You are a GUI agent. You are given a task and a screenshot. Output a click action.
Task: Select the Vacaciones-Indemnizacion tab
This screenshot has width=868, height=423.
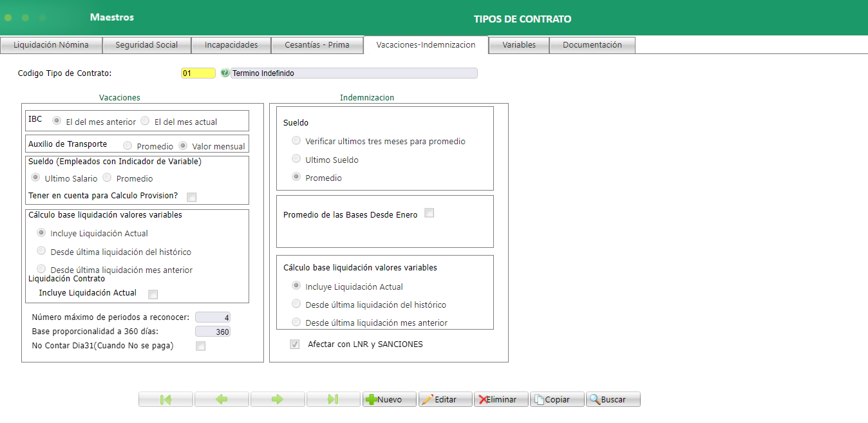click(x=426, y=45)
